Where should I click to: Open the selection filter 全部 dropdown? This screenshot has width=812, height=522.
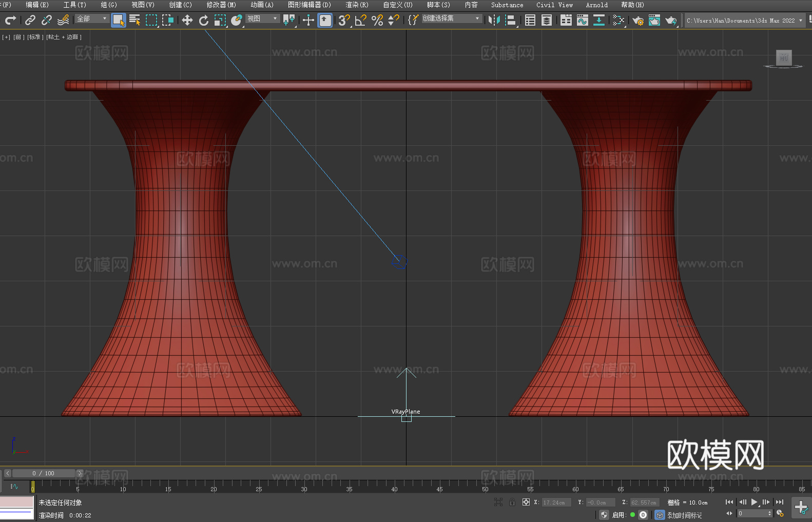pyautogui.click(x=92, y=18)
